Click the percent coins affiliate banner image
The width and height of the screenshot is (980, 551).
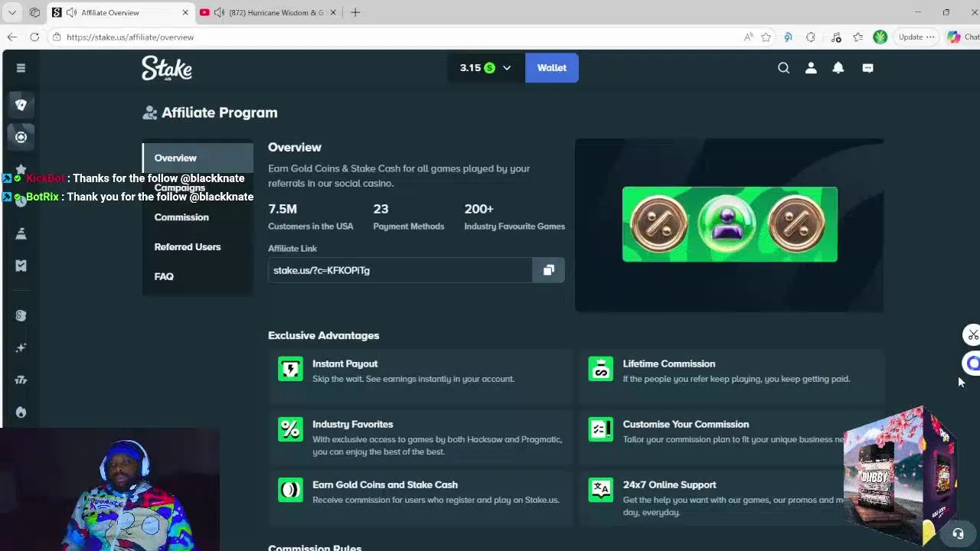[730, 224]
